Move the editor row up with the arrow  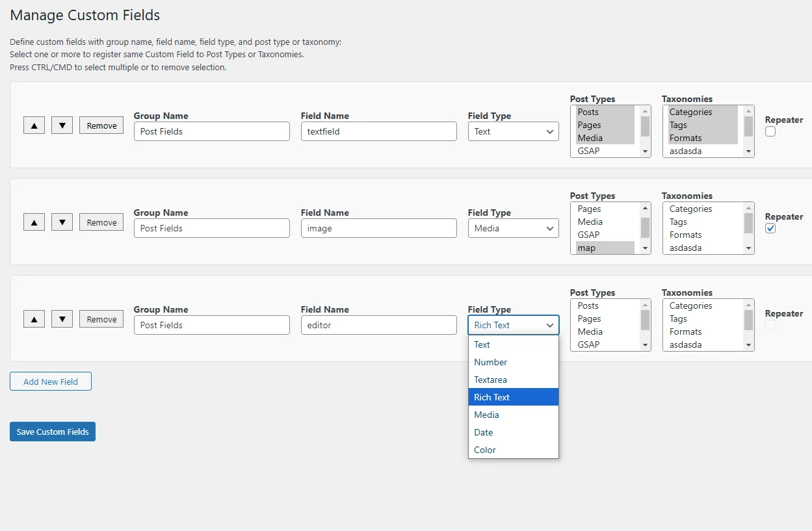pyautogui.click(x=34, y=319)
